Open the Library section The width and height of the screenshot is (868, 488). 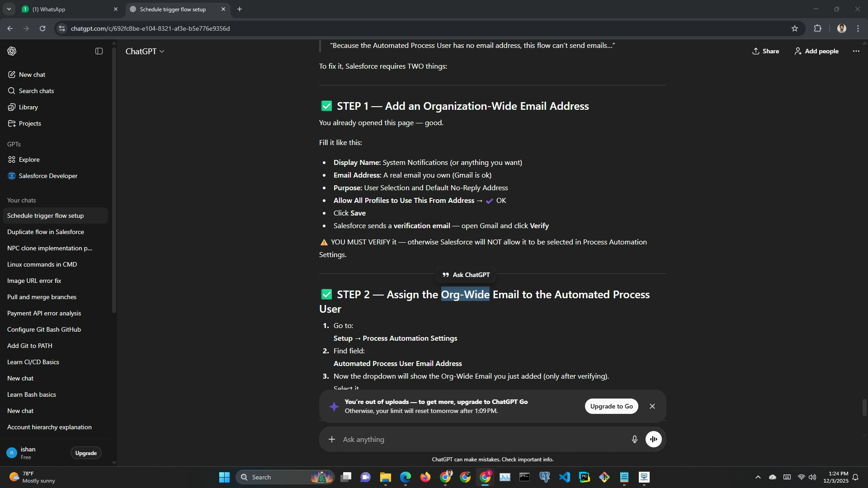click(28, 107)
